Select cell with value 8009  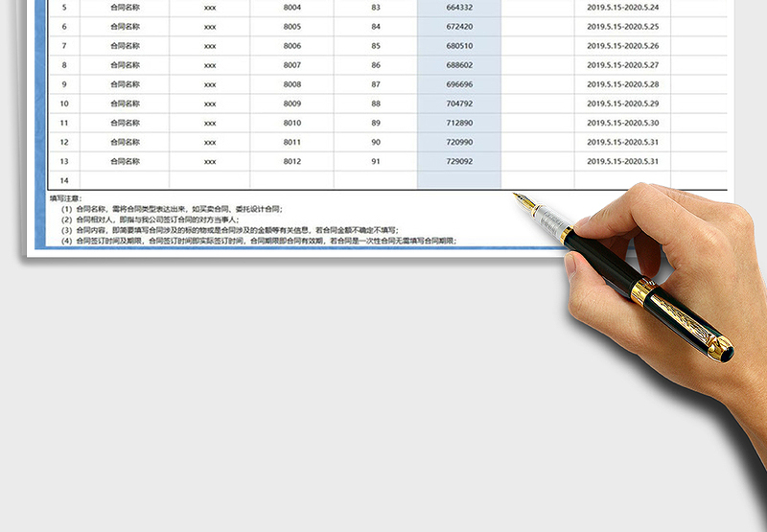coord(292,104)
